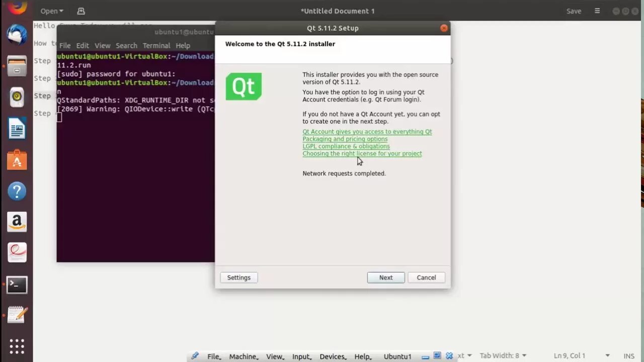Viewport: 644px width, 362px height.
Task: Open the Terminal menu in the terminal window
Action: click(x=156, y=46)
